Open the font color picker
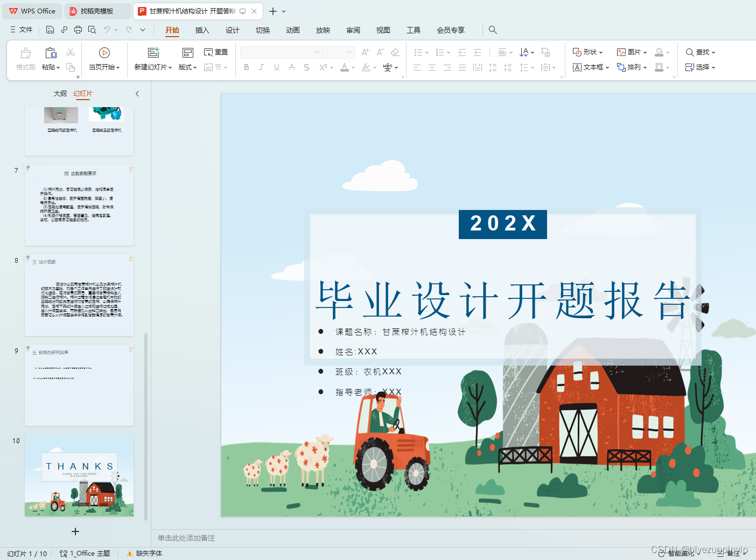This screenshot has width=756, height=560. (x=353, y=68)
